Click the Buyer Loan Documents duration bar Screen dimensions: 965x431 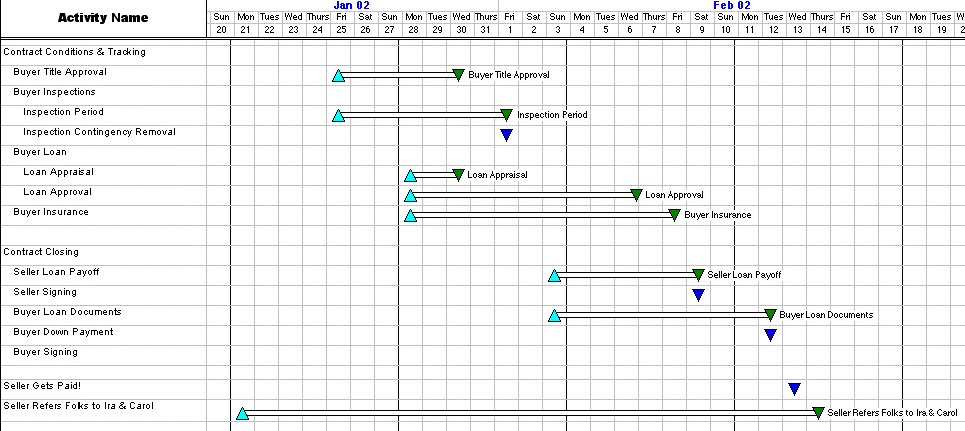pyautogui.click(x=662, y=314)
